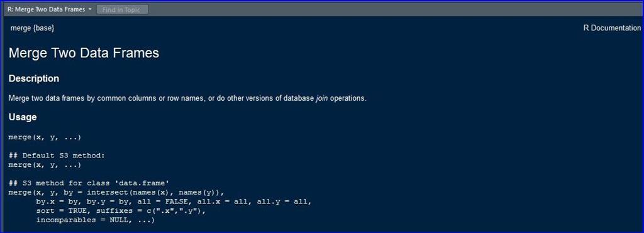This screenshot has width=644, height=233.
Task: Open the 'R: Merge Two Data Frames' topic dropdown
Action: pos(49,9)
